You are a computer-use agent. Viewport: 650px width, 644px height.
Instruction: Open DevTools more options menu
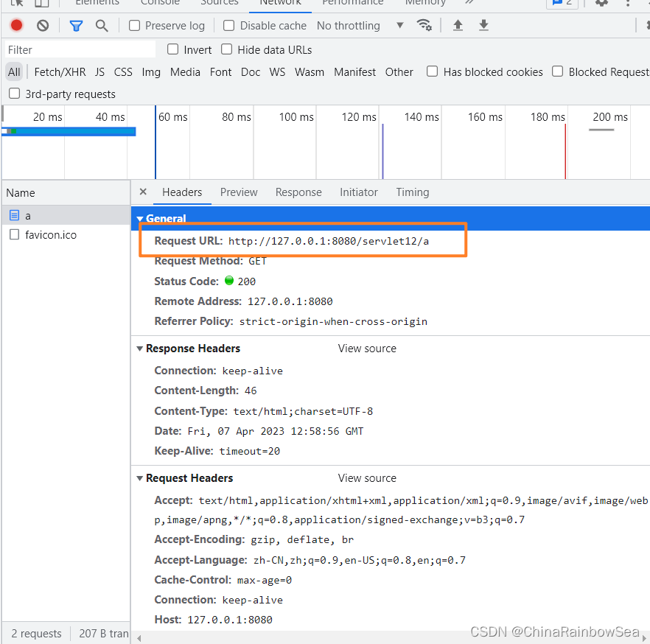628,3
